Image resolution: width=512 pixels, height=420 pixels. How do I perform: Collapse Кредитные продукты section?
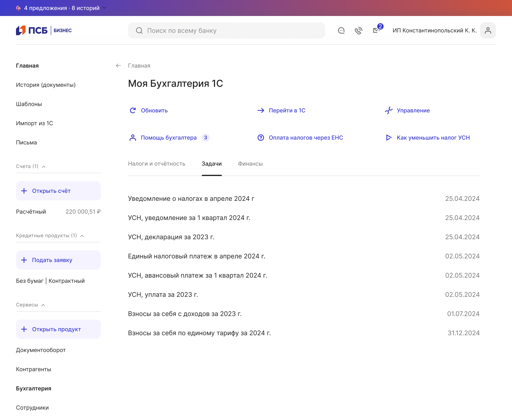click(x=82, y=236)
